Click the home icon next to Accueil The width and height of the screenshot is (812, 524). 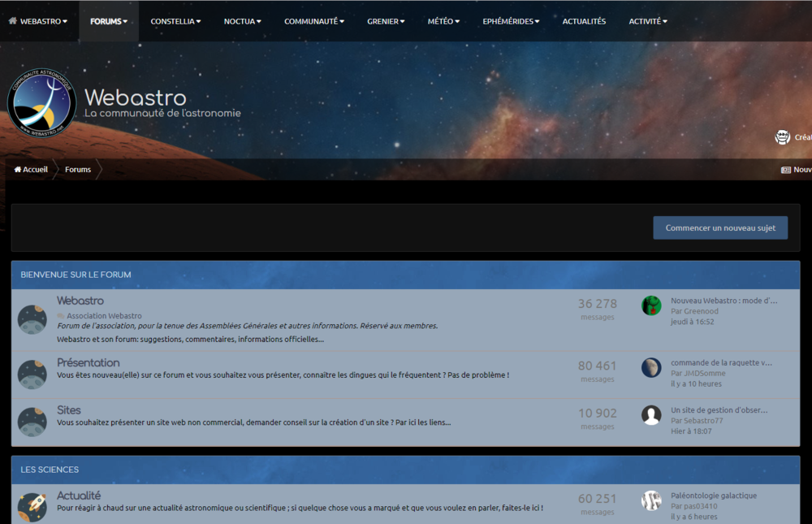18,170
